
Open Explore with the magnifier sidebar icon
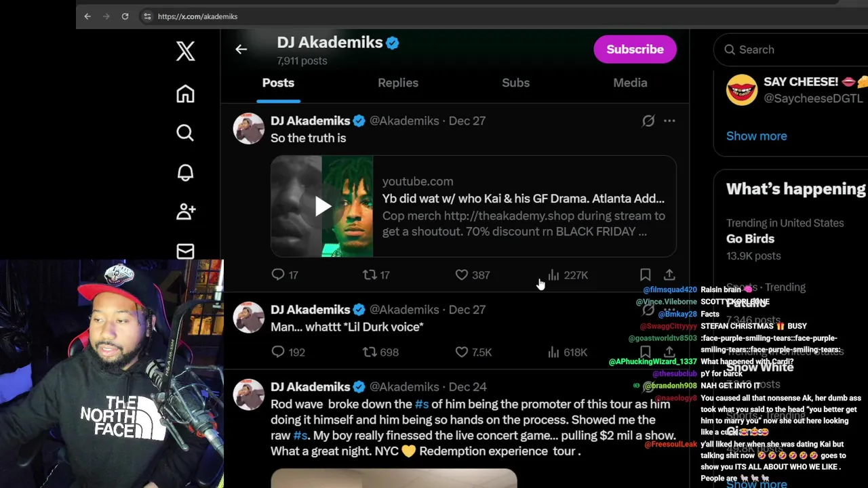coord(185,133)
